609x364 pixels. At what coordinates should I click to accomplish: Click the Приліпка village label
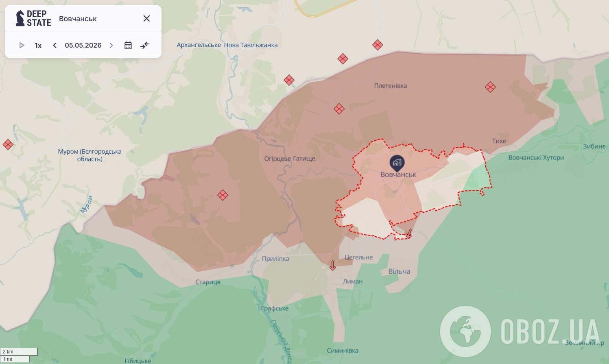[x=275, y=259]
